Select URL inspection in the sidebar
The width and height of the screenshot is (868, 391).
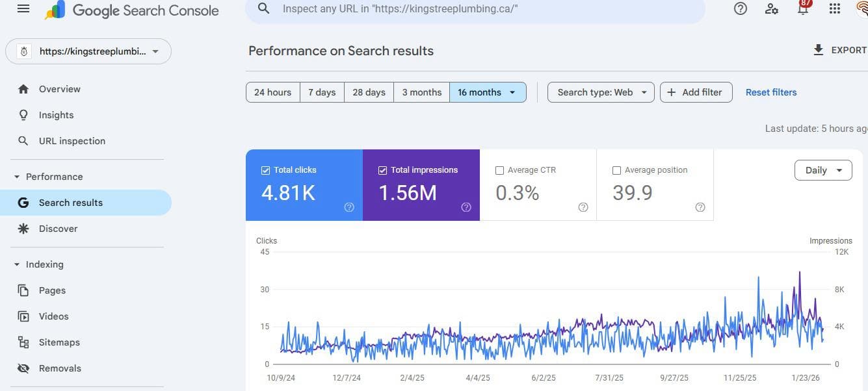pyautogui.click(x=72, y=140)
